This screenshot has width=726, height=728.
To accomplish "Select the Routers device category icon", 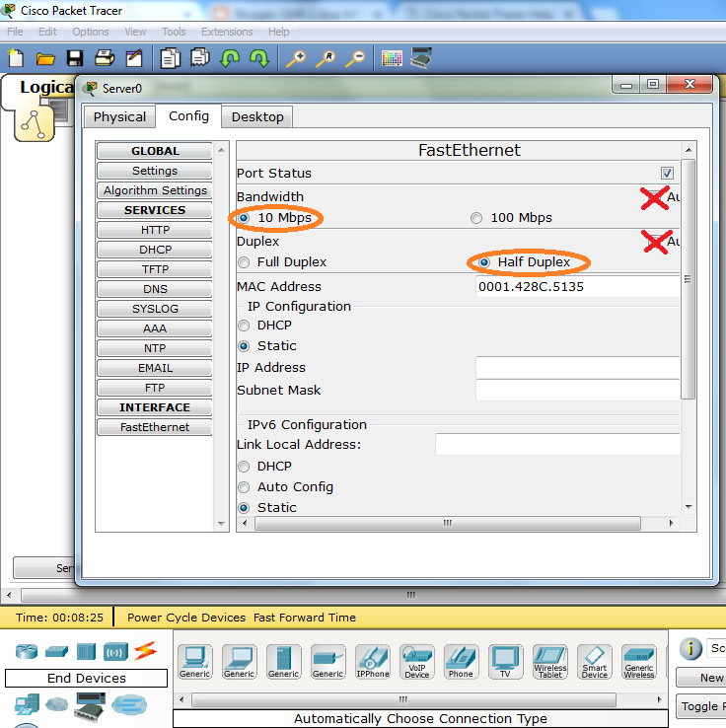I will [x=27, y=651].
